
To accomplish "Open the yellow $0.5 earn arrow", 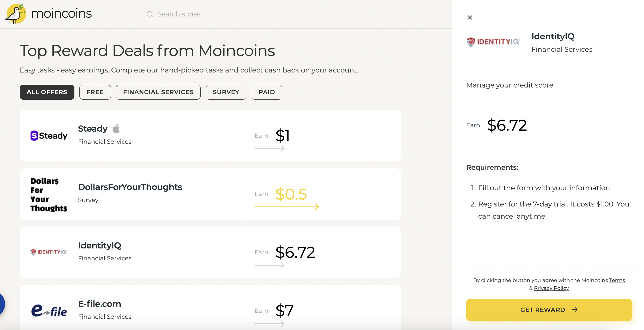I will tap(286, 207).
